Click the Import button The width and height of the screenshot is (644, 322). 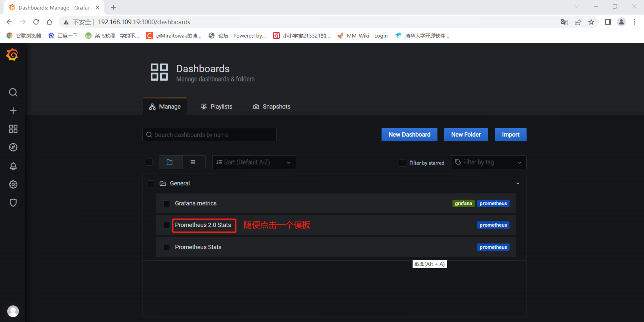coord(511,134)
